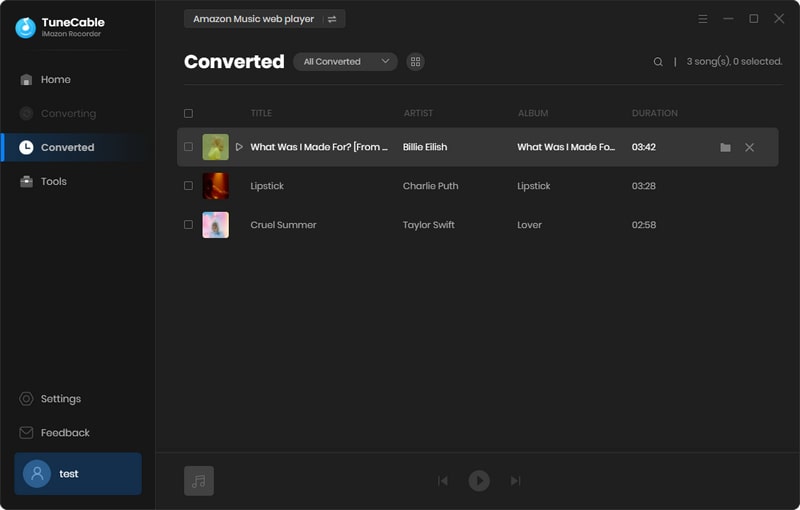Go to the Converting section
This screenshot has width=800, height=510.
[x=58, y=113]
